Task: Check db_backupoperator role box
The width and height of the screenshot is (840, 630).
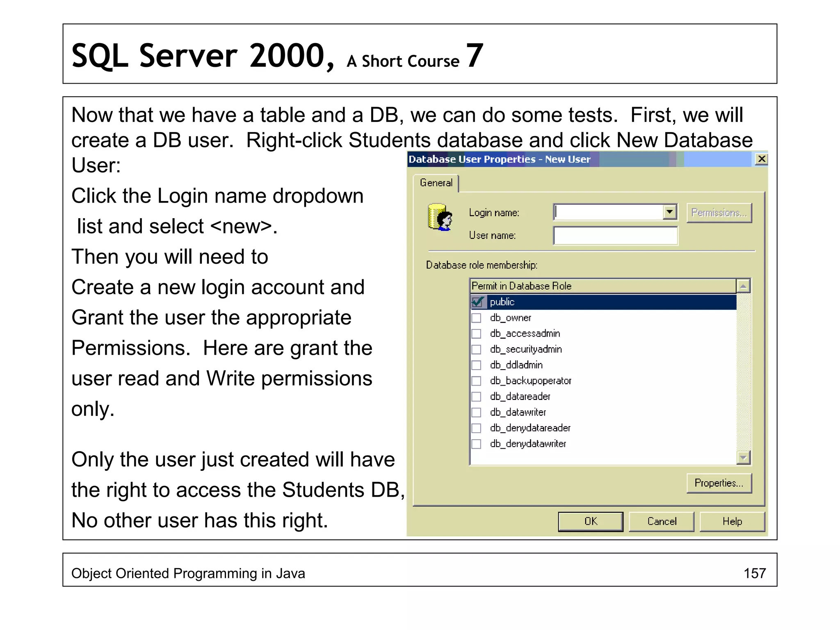Action: pyautogui.click(x=476, y=381)
